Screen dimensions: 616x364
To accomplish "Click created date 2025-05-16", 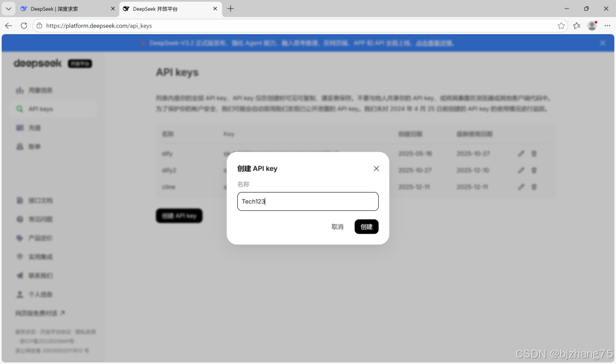I will (415, 153).
